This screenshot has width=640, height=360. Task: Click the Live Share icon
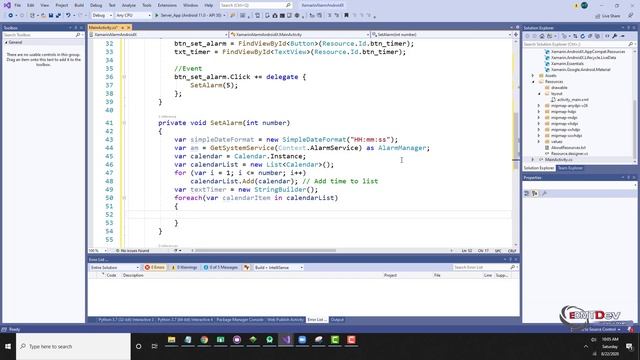pyautogui.click(x=598, y=16)
